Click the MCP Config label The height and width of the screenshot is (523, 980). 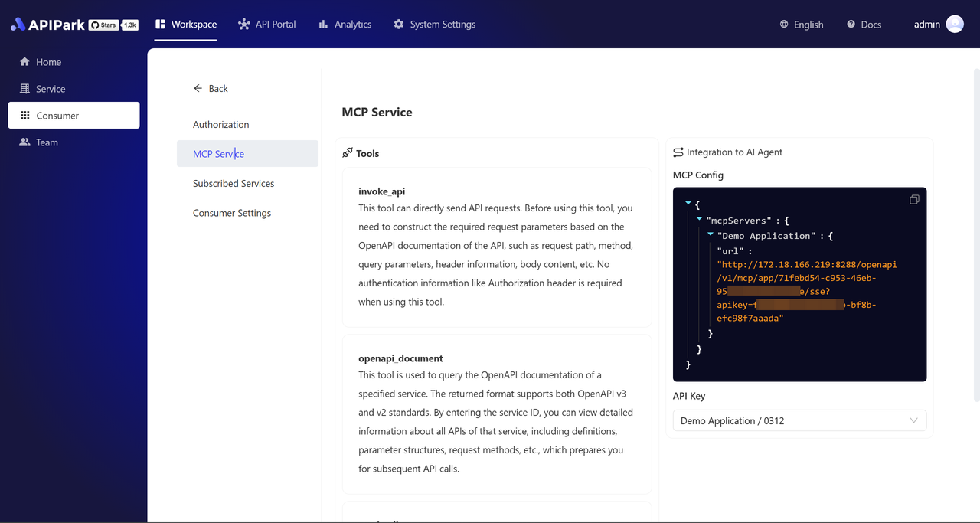(x=697, y=175)
